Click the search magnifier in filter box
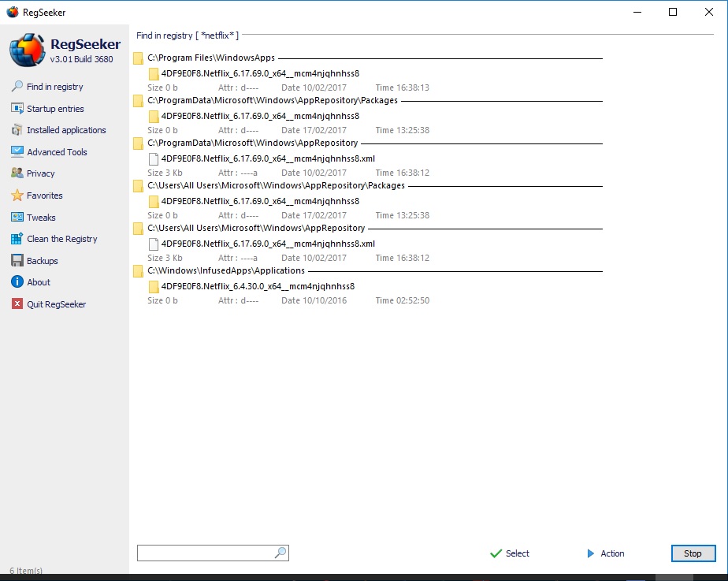 click(280, 553)
